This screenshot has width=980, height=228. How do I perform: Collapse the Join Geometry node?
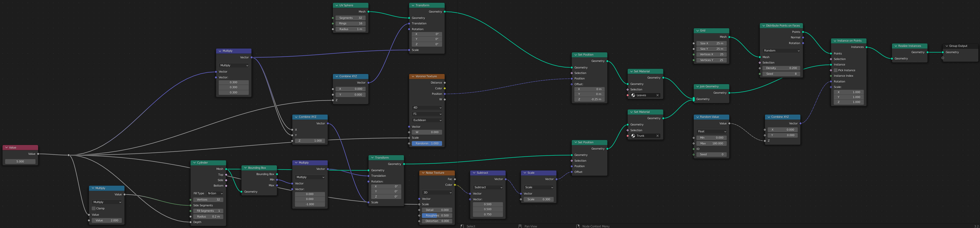(697, 87)
